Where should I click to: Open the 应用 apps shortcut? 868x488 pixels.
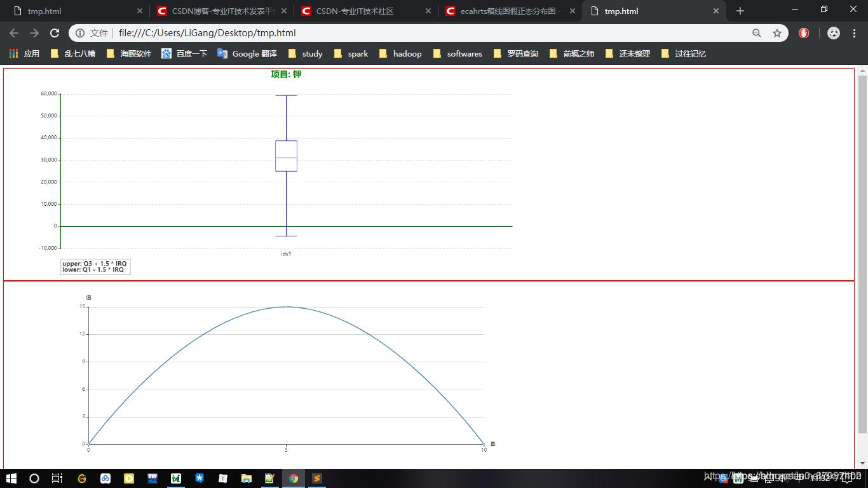25,53
